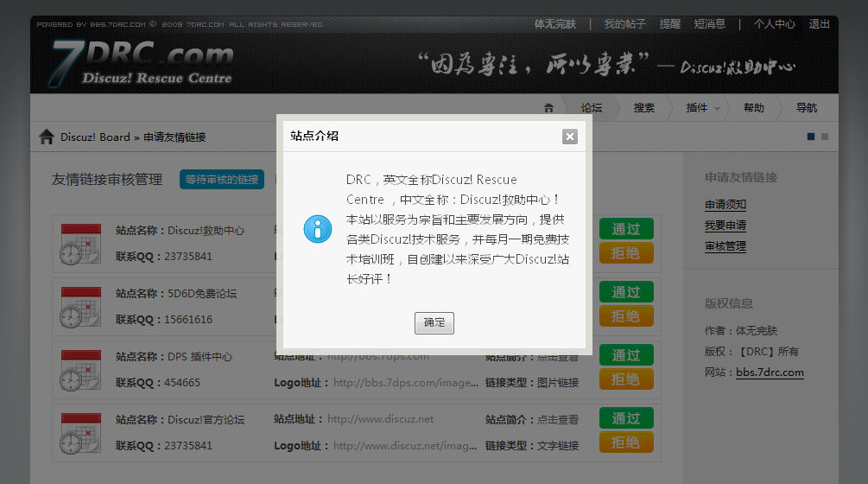
Task: Click QQ number 15661616
Action: [188, 320]
